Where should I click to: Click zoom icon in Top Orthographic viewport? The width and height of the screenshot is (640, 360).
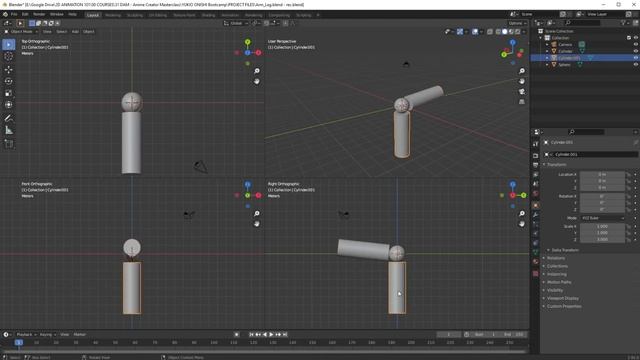pyautogui.click(x=257, y=71)
